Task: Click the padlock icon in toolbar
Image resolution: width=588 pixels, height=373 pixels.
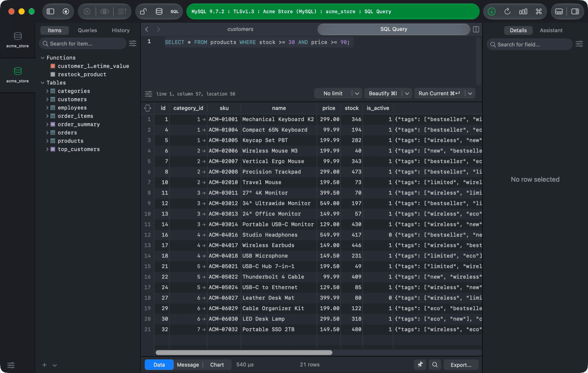Action: (143, 11)
